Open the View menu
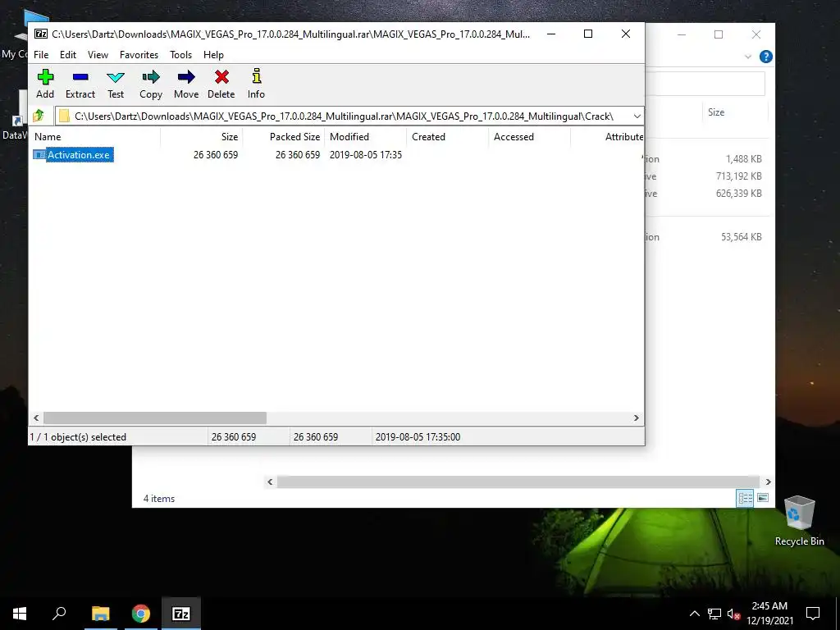The width and height of the screenshot is (840, 630). [98, 55]
